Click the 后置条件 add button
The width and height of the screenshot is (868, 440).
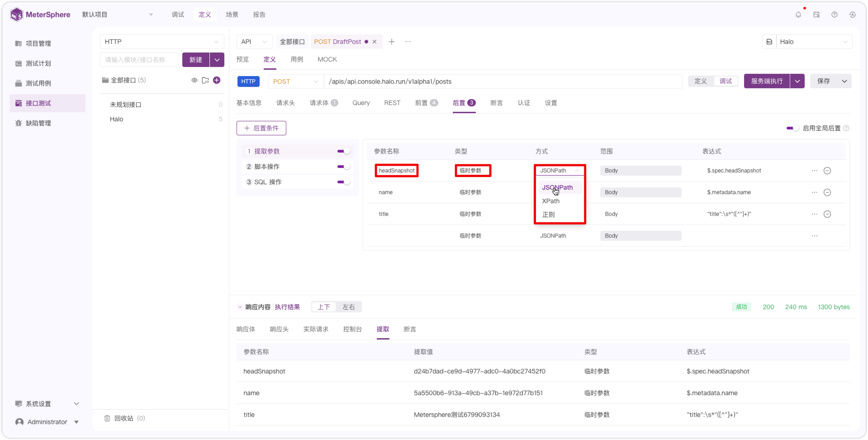coord(261,128)
